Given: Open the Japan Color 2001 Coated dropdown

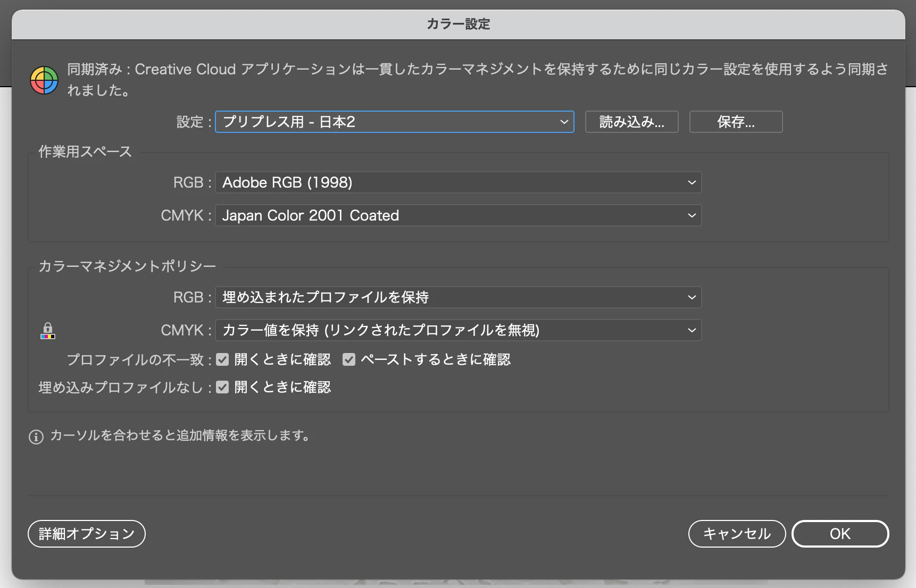Looking at the screenshot, I should click(458, 215).
